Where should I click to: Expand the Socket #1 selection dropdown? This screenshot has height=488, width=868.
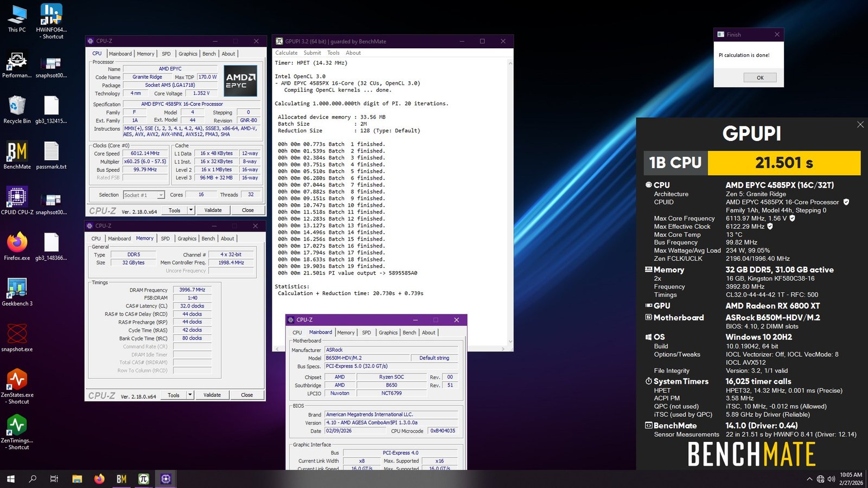coord(161,195)
